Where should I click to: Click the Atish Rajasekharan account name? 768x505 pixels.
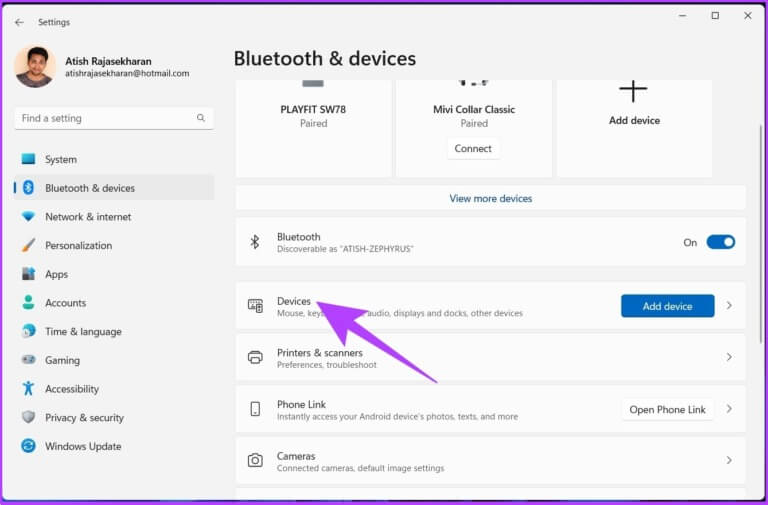(x=108, y=61)
